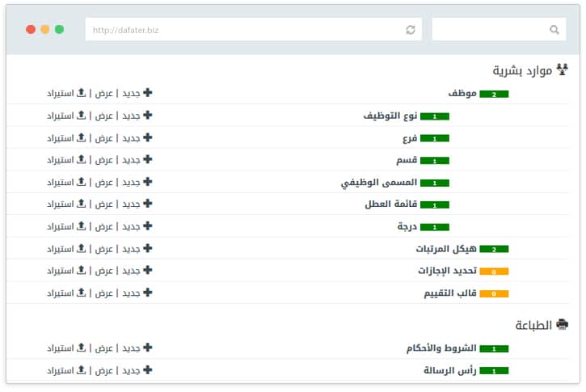Screen dimensions: 586x392
Task: Click the import upload icon for فرع
Action: click(81, 137)
